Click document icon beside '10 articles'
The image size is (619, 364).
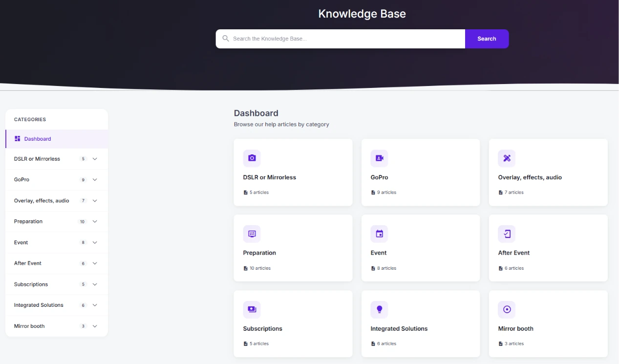[246, 268]
